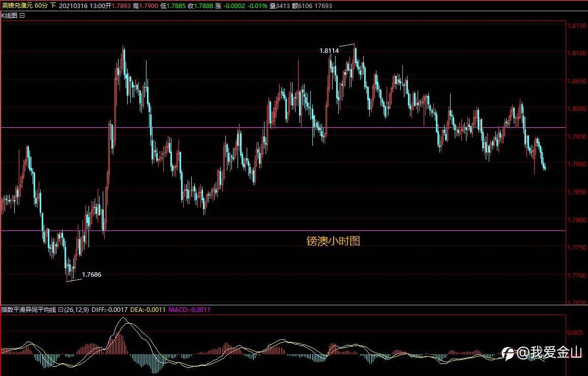Viewport: 588px width, 376px height.
Task: Click the percent change -0.01%
Action: [257, 6]
